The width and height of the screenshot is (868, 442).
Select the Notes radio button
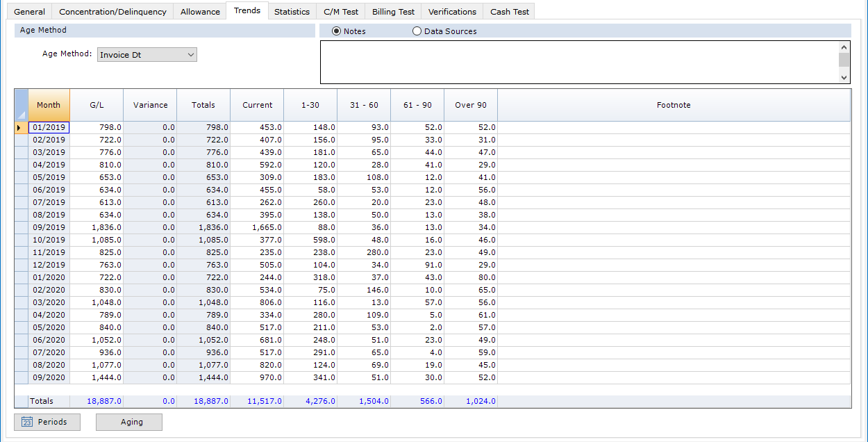click(x=337, y=31)
